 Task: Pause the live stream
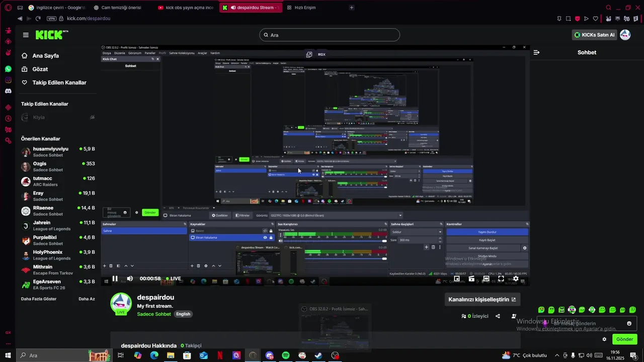[x=115, y=279]
